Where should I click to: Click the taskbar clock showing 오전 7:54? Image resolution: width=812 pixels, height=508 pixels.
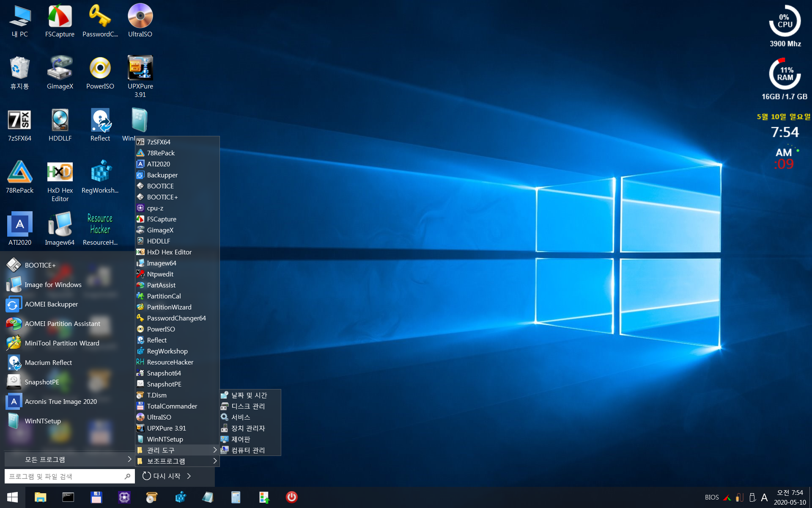click(x=790, y=497)
